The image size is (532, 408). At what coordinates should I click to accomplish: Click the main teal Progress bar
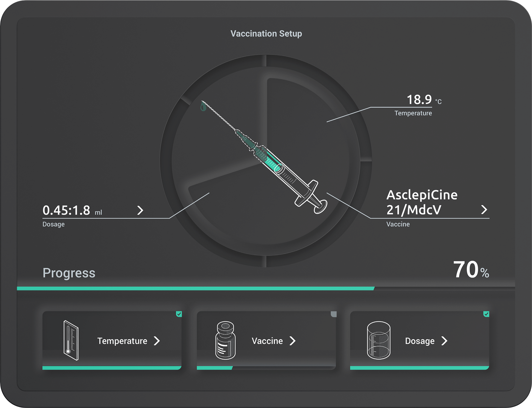(x=196, y=288)
